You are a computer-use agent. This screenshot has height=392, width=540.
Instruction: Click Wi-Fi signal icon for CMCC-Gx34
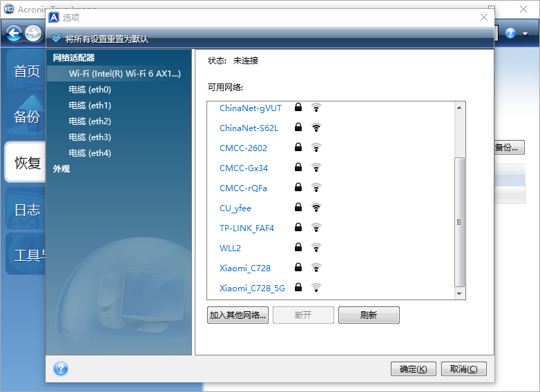[316, 167]
